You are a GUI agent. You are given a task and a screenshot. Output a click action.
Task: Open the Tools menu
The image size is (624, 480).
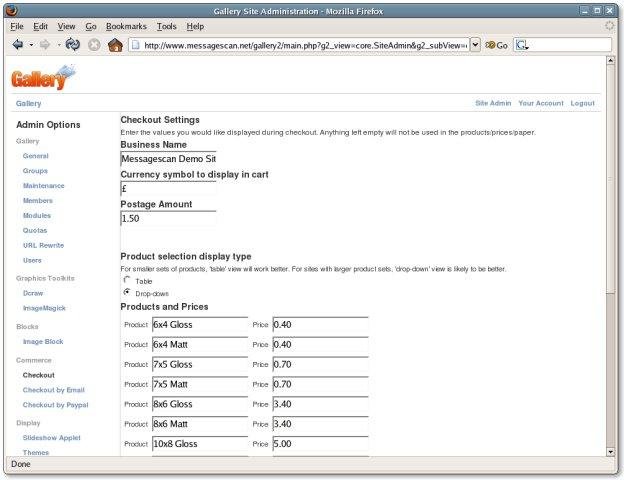[x=166, y=26]
